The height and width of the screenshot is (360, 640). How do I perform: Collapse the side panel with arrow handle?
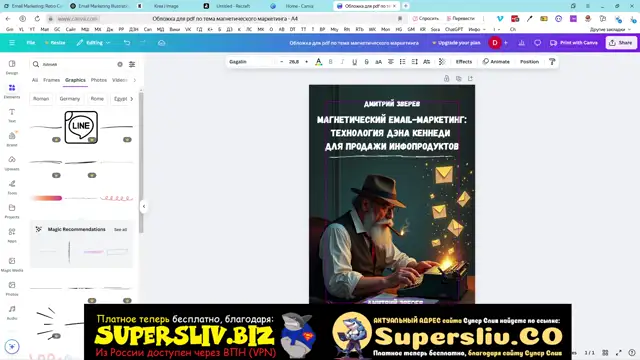pyautogui.click(x=144, y=207)
